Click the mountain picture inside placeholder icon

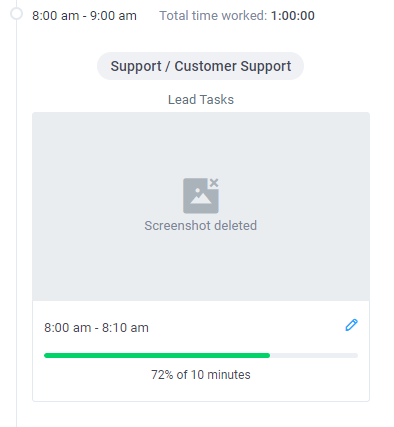pyautogui.click(x=201, y=196)
